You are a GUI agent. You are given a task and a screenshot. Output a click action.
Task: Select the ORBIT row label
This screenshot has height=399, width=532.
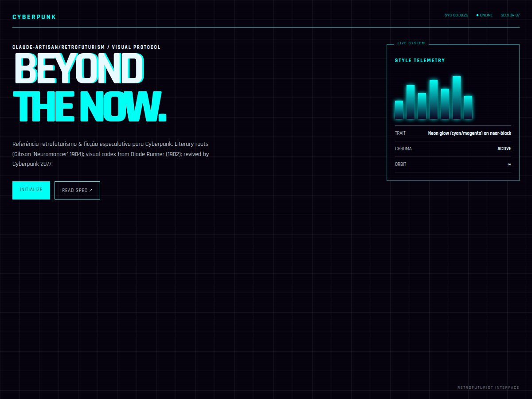(x=401, y=164)
